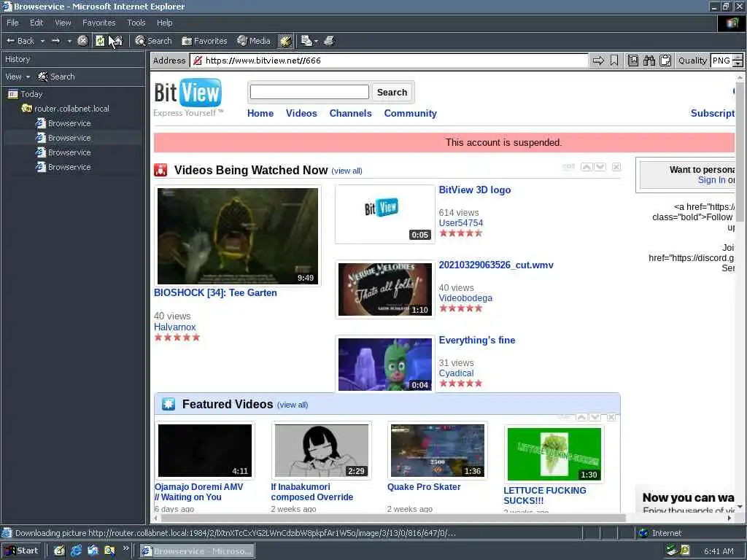Screen dimensions: 747x560
Task: Go to the Channels tab on BitView
Action: click(x=350, y=113)
